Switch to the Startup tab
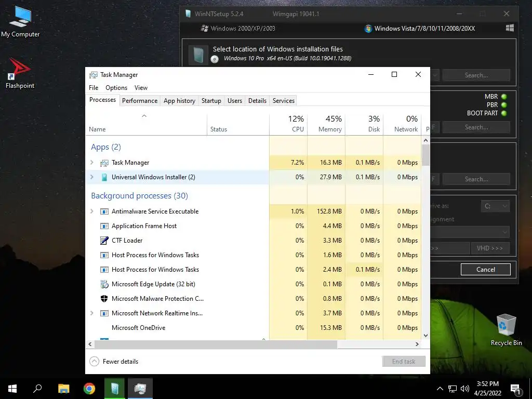532x399 pixels. click(211, 100)
